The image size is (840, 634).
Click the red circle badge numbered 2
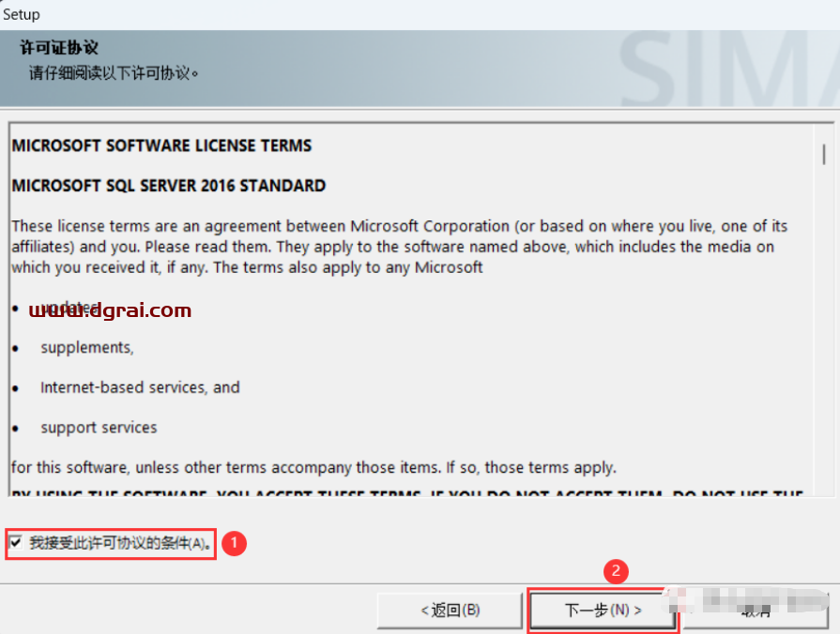pos(616,570)
